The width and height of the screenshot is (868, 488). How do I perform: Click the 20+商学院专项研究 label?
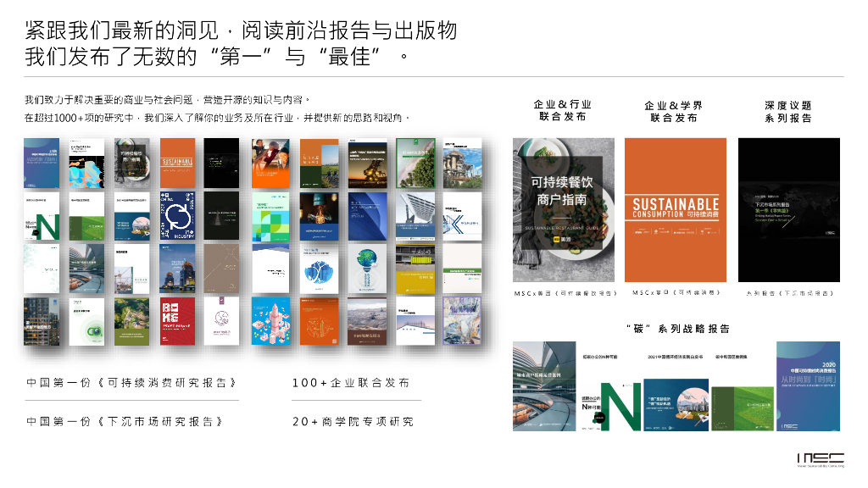[355, 419]
